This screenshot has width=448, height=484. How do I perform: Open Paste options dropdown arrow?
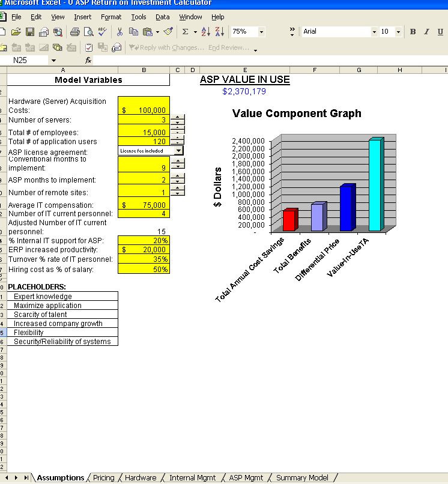coord(157,31)
